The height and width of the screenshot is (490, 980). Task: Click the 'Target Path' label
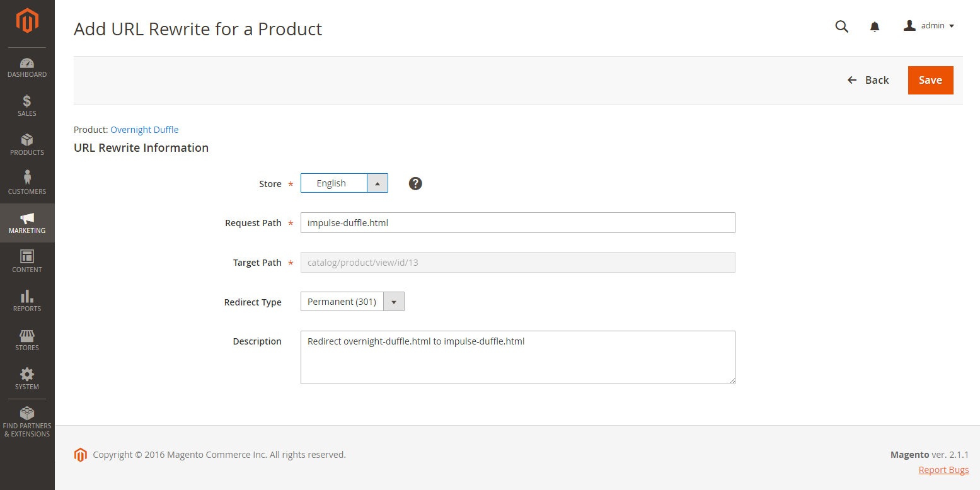click(257, 263)
